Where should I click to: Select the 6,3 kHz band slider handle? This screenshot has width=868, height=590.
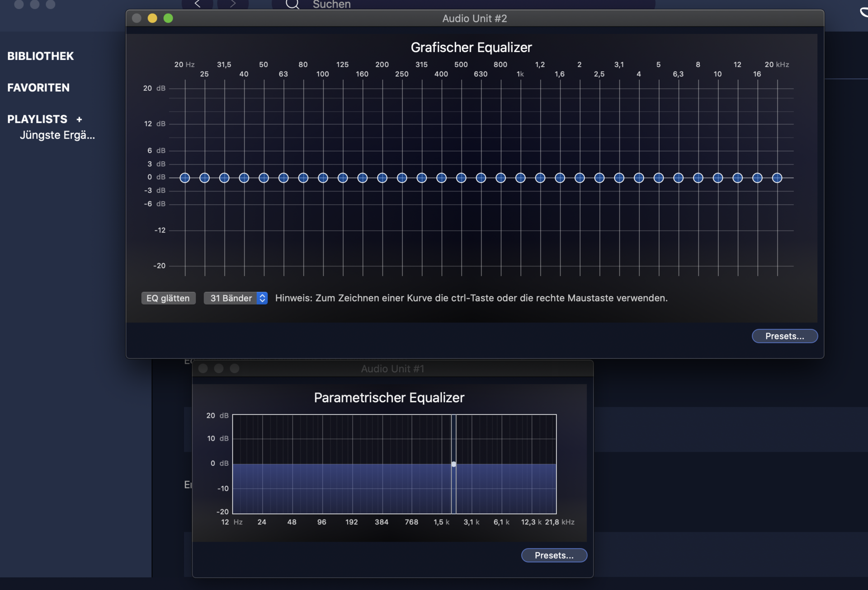point(679,178)
